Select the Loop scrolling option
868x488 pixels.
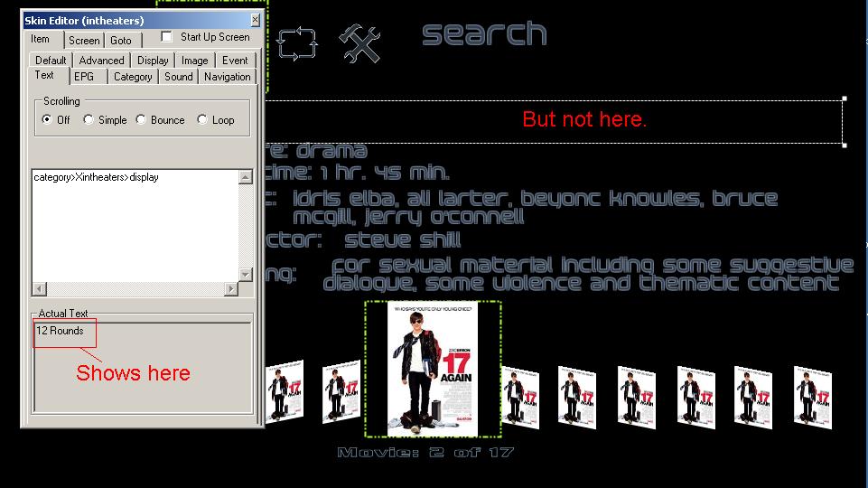(202, 119)
